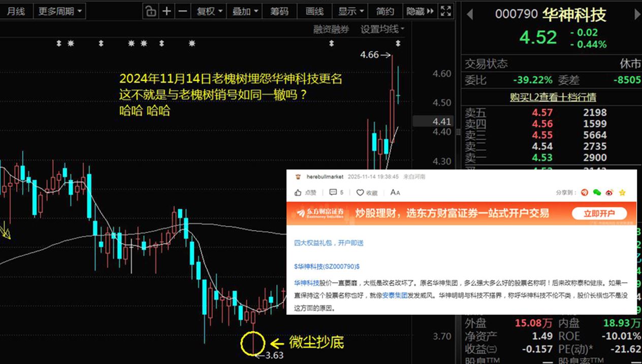Zoom out chart with minus icon
Screen dimensions: 642x364
(183, 11)
